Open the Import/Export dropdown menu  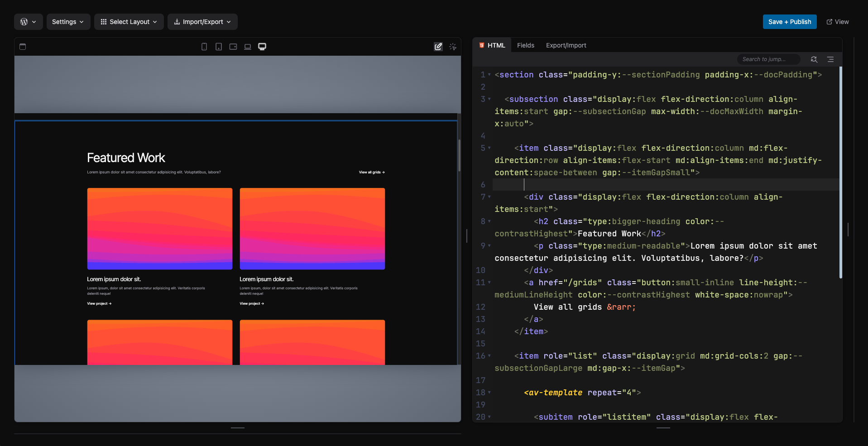tap(202, 22)
